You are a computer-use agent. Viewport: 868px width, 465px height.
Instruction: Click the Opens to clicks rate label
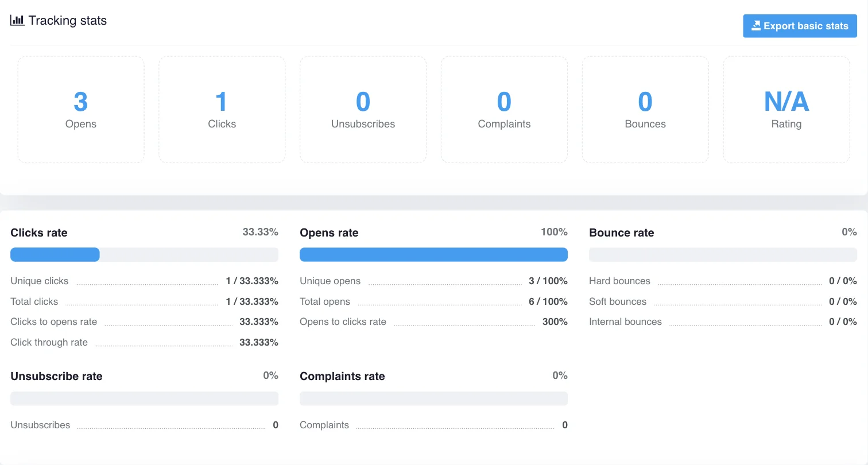click(343, 321)
